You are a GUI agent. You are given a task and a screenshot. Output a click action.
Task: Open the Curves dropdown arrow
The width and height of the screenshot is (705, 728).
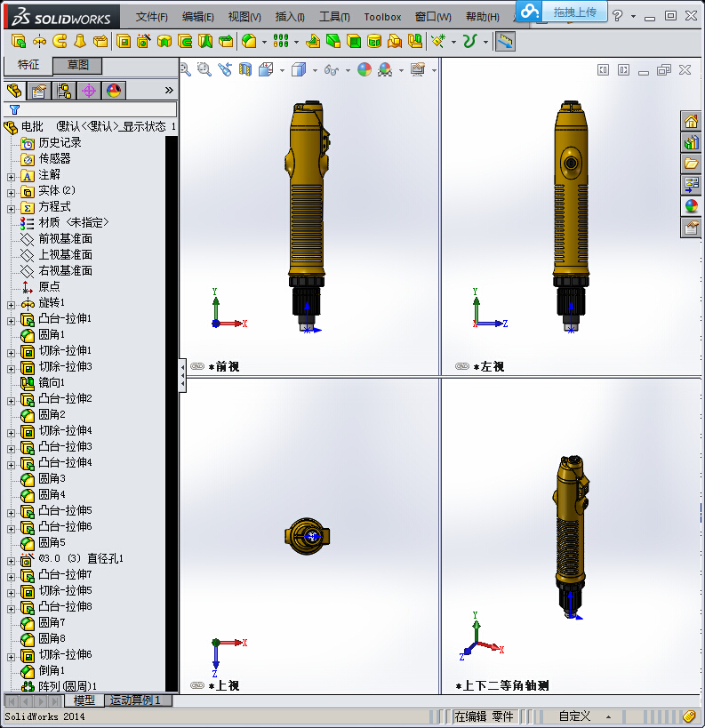485,43
